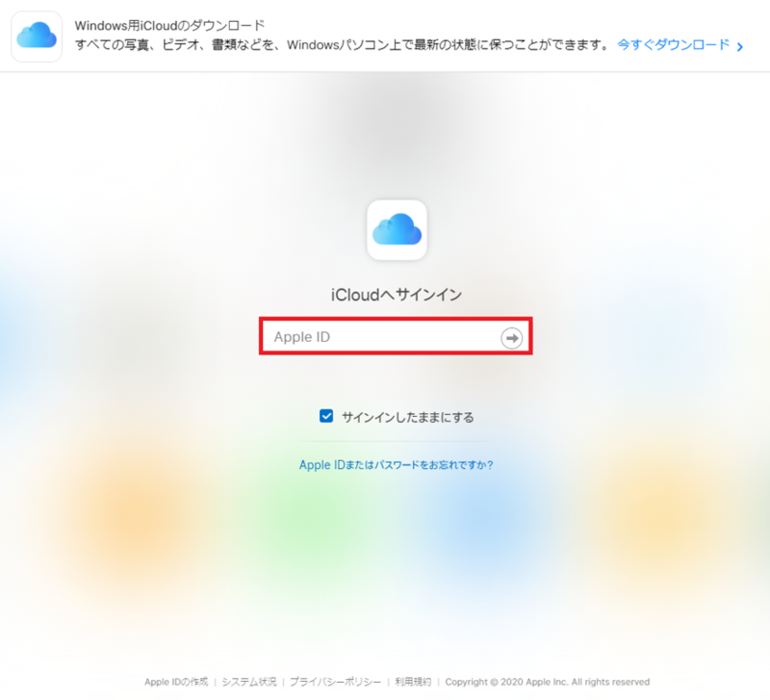This screenshot has height=700, width=770.
Task: Click the chevron after 今すぐダウンロード
Action: (739, 46)
